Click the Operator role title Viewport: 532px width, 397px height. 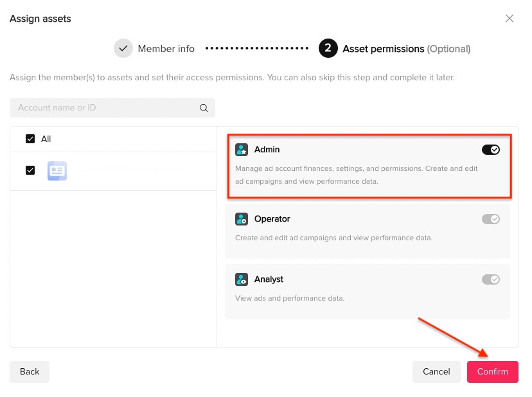[x=272, y=219]
